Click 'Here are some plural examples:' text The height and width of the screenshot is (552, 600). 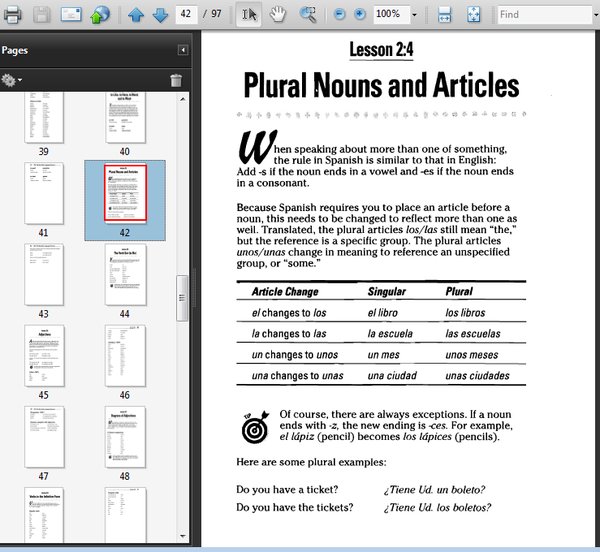point(311,462)
